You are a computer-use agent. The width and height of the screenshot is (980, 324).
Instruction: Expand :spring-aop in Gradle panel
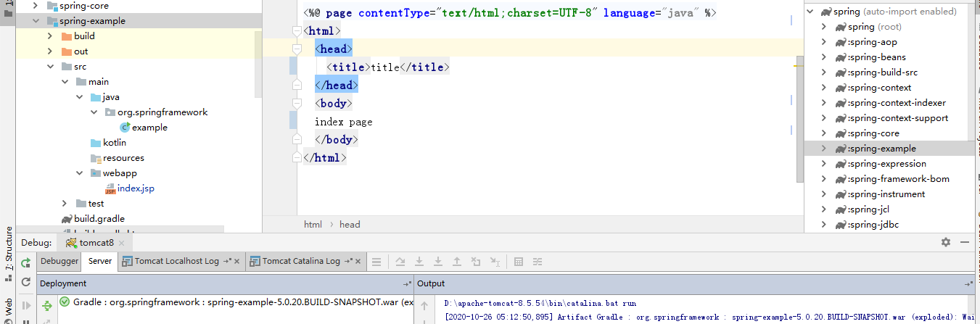pos(824,42)
